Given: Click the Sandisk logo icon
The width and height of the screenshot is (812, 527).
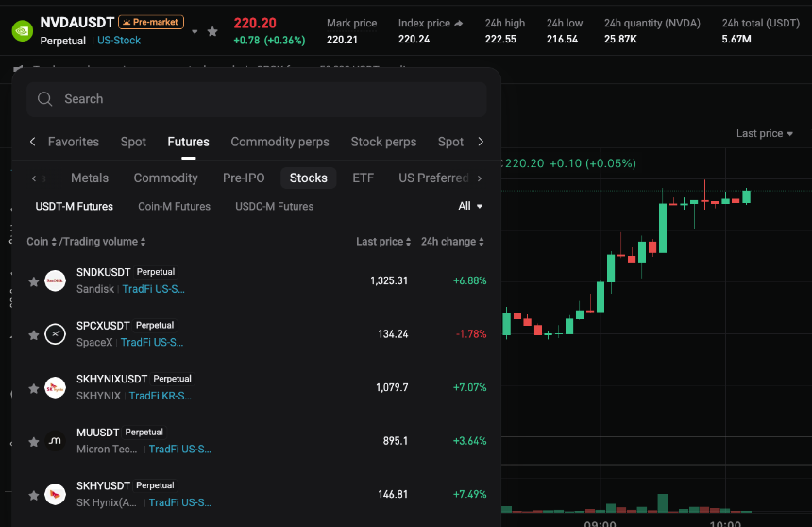Looking at the screenshot, I should 55,280.
